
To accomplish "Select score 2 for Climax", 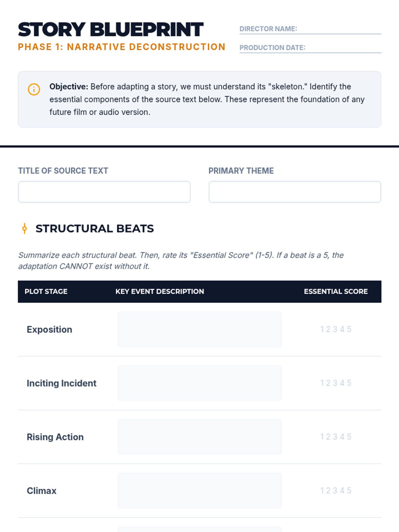I will pyautogui.click(x=328, y=490).
